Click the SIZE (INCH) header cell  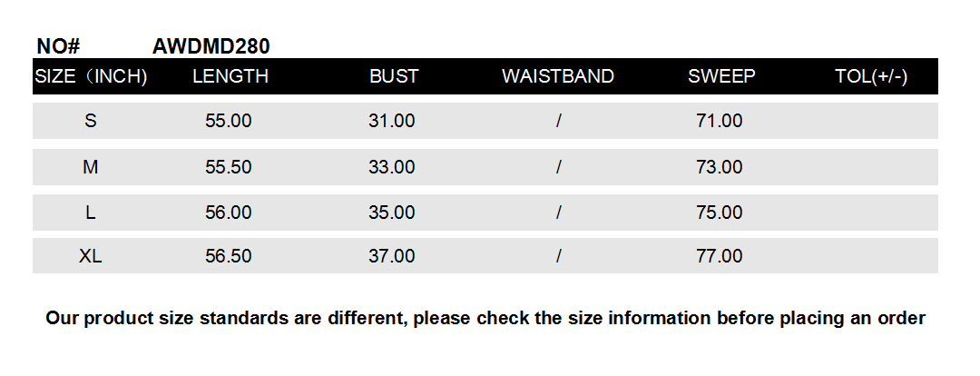pyautogui.click(x=91, y=76)
